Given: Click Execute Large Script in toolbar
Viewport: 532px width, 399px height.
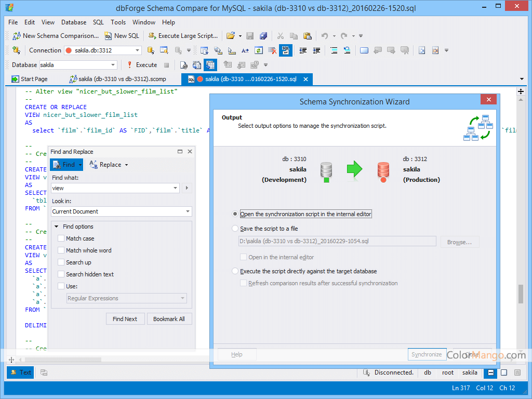Looking at the screenshot, I should click(x=183, y=36).
